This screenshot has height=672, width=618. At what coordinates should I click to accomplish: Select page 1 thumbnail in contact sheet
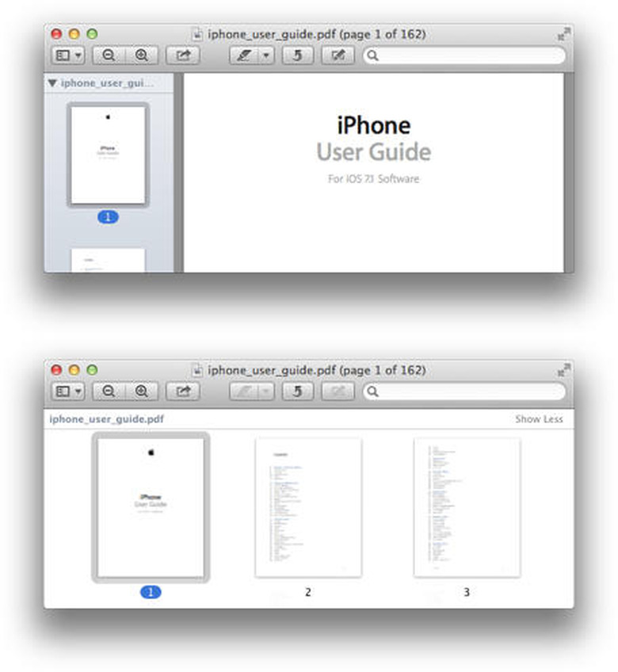click(151, 507)
